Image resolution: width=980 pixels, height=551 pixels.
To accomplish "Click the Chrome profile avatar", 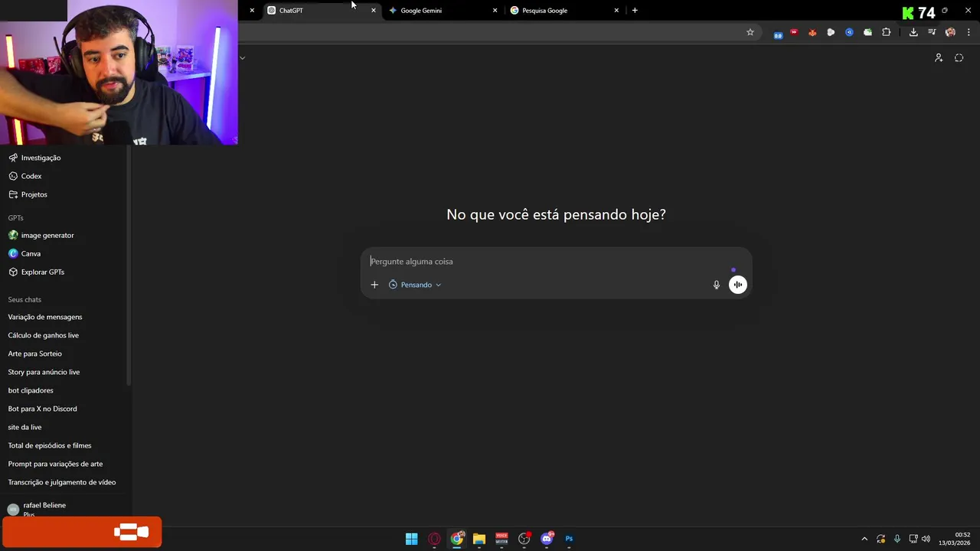I will 950,32.
